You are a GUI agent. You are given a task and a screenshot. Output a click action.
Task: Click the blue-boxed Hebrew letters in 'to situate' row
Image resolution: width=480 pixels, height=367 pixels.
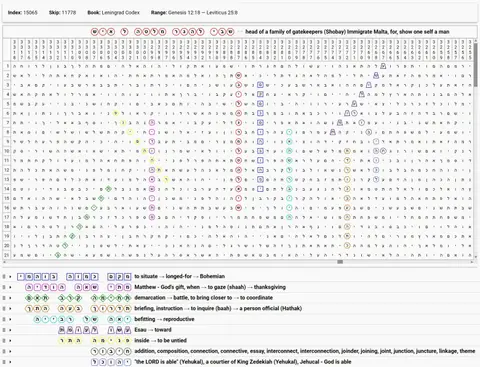[74, 276]
